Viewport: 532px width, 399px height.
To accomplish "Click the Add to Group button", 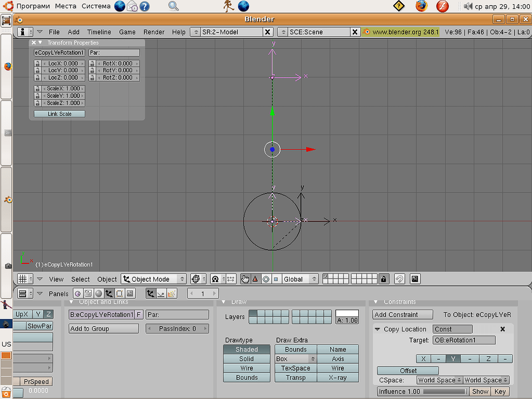I will tap(103, 328).
